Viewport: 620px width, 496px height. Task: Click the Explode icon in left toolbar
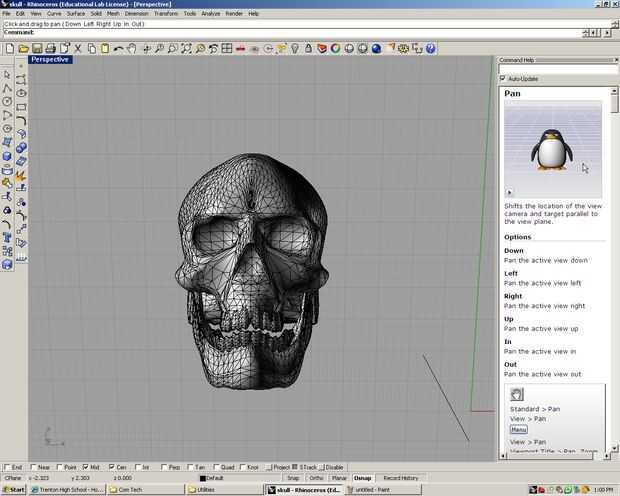coord(21,177)
